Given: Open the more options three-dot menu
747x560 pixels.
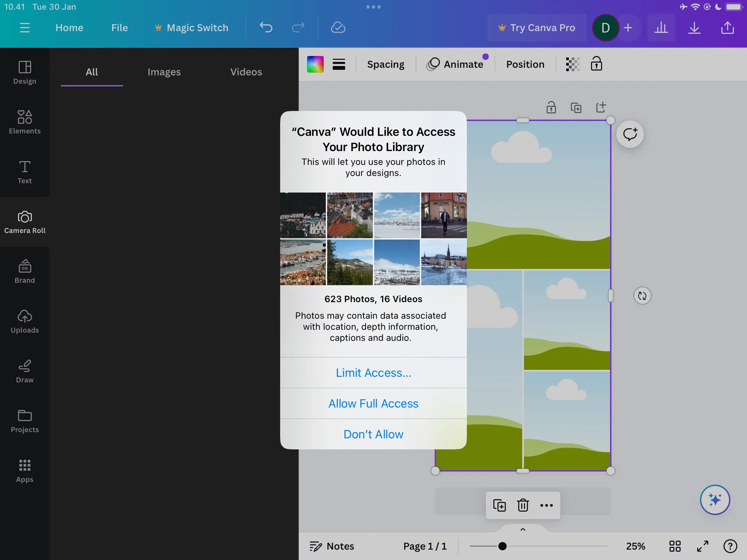Looking at the screenshot, I should [546, 505].
